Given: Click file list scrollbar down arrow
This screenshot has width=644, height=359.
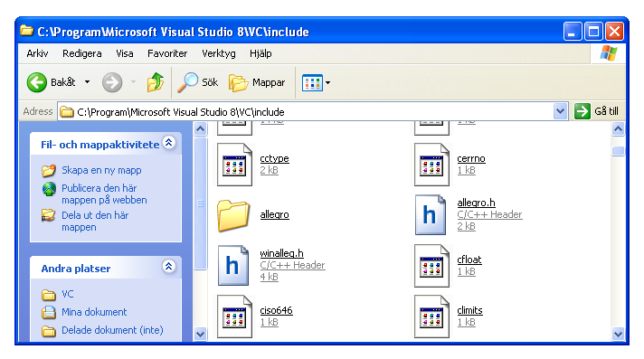Looking at the screenshot, I should [618, 334].
